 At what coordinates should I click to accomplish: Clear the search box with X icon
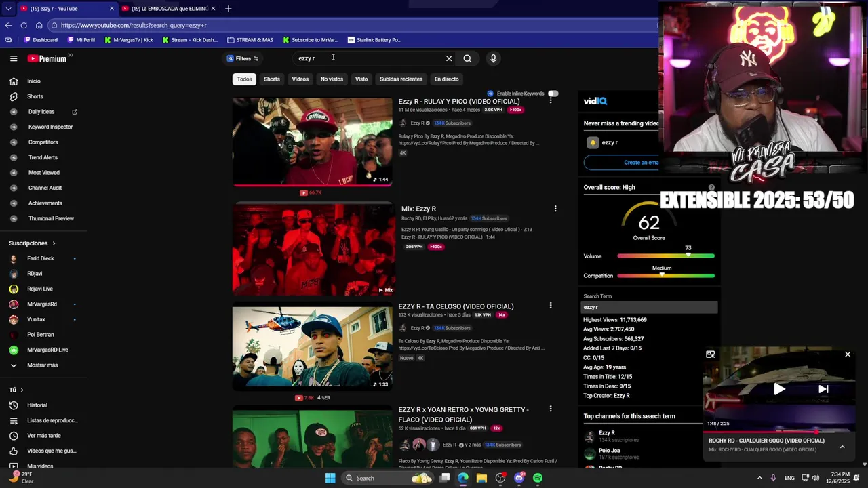(448, 58)
